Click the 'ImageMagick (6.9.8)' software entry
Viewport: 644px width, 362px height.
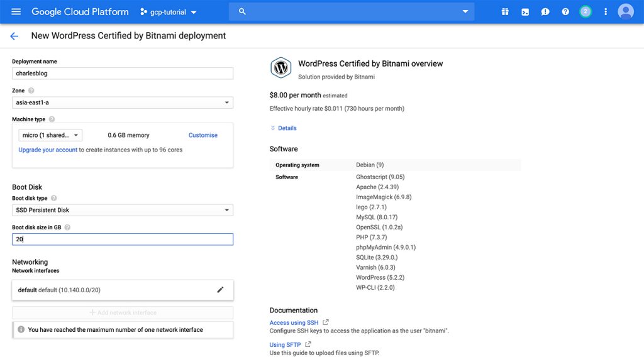[384, 197]
